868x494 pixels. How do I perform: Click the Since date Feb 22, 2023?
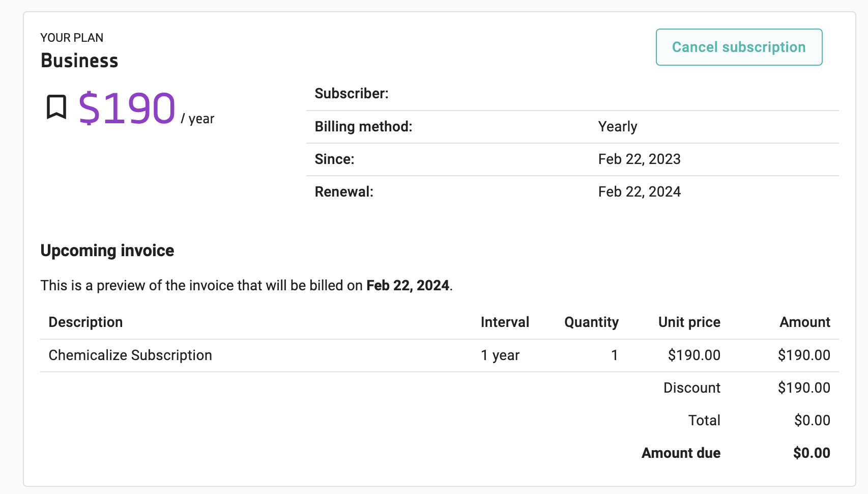point(639,159)
